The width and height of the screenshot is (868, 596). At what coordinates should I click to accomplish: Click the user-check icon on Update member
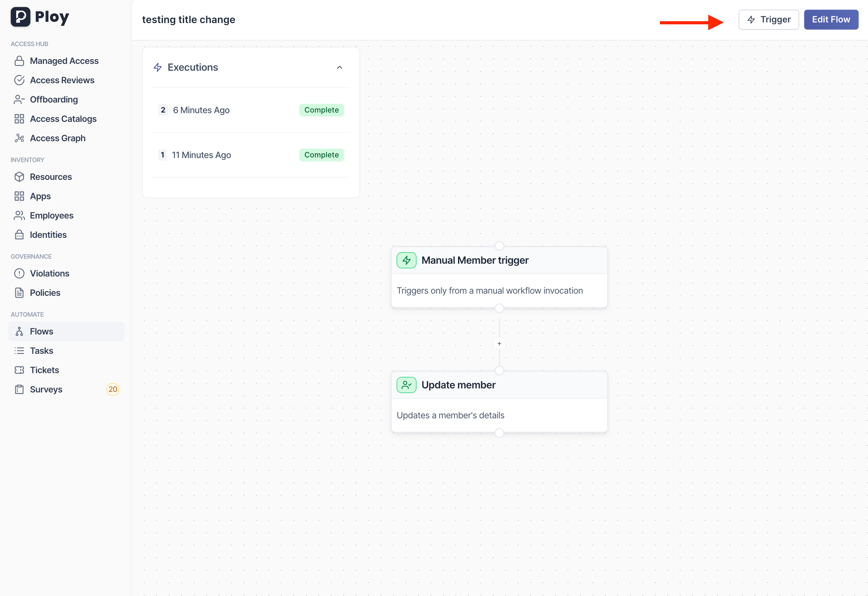pos(406,385)
